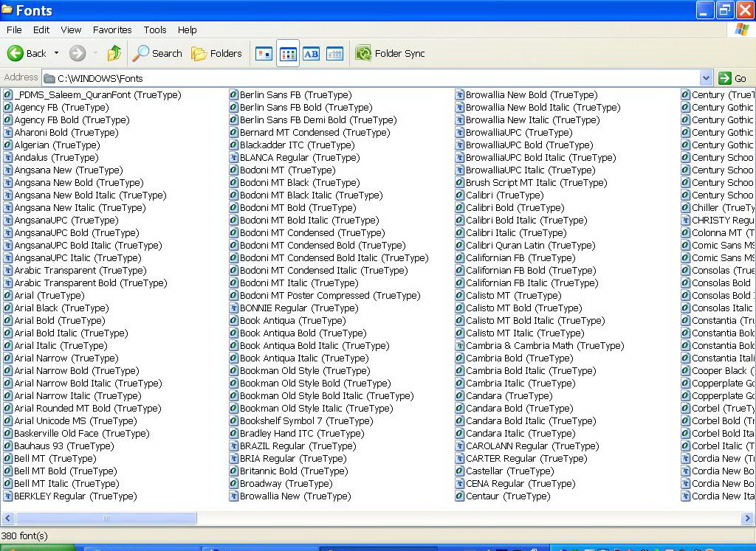Select Bauhaus 93 font icon
756x551 pixels.
pos(7,446)
